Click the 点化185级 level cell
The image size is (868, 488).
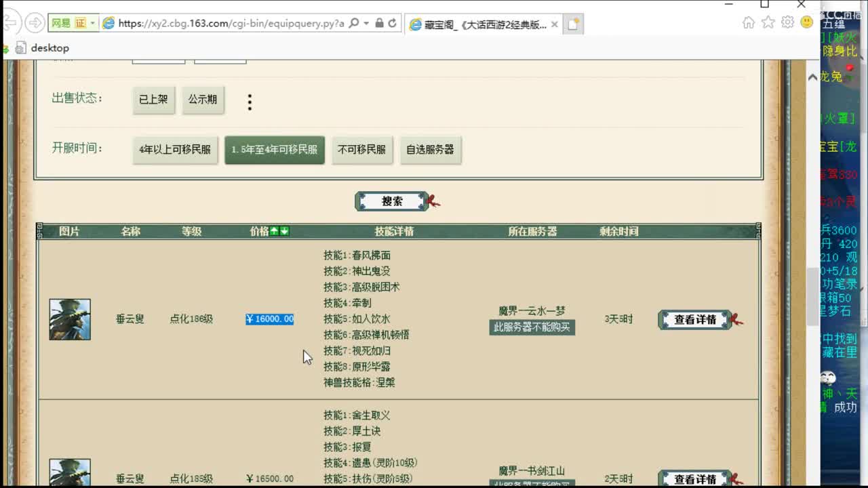click(191, 479)
